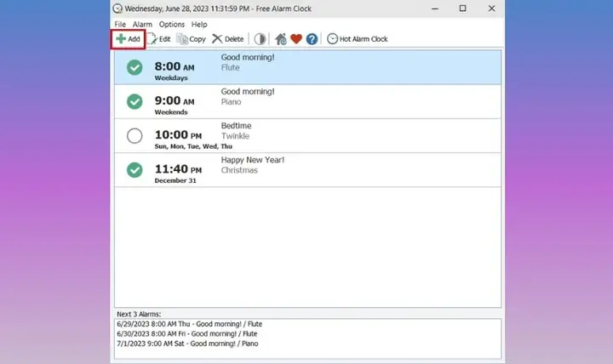The width and height of the screenshot is (613, 364).
Task: Open Edit for the selected alarm
Action: [x=158, y=39]
